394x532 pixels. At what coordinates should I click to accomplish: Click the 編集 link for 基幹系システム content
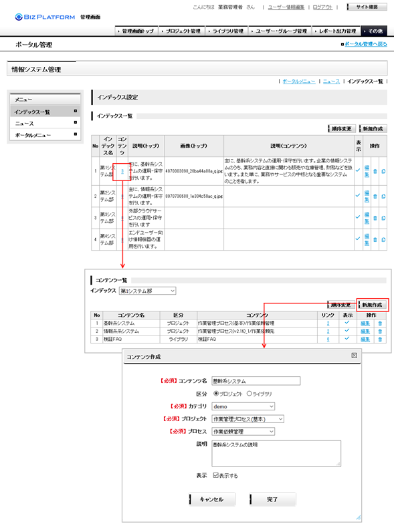pos(365,323)
